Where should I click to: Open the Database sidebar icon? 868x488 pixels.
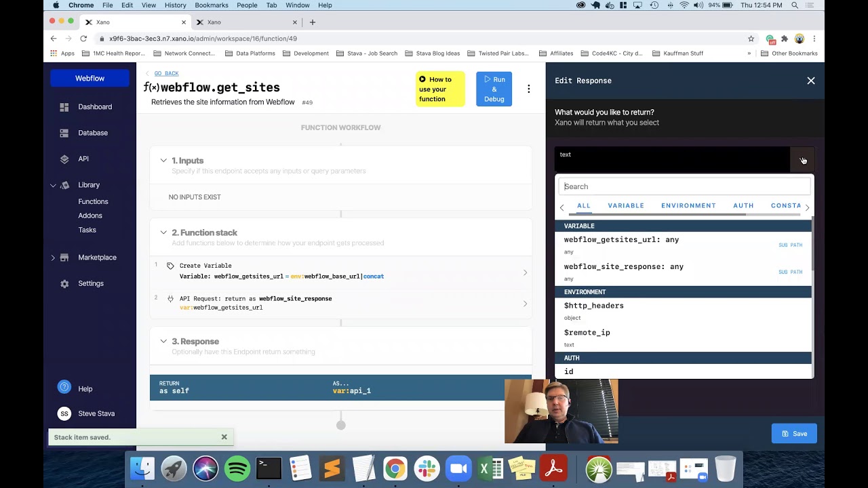64,133
